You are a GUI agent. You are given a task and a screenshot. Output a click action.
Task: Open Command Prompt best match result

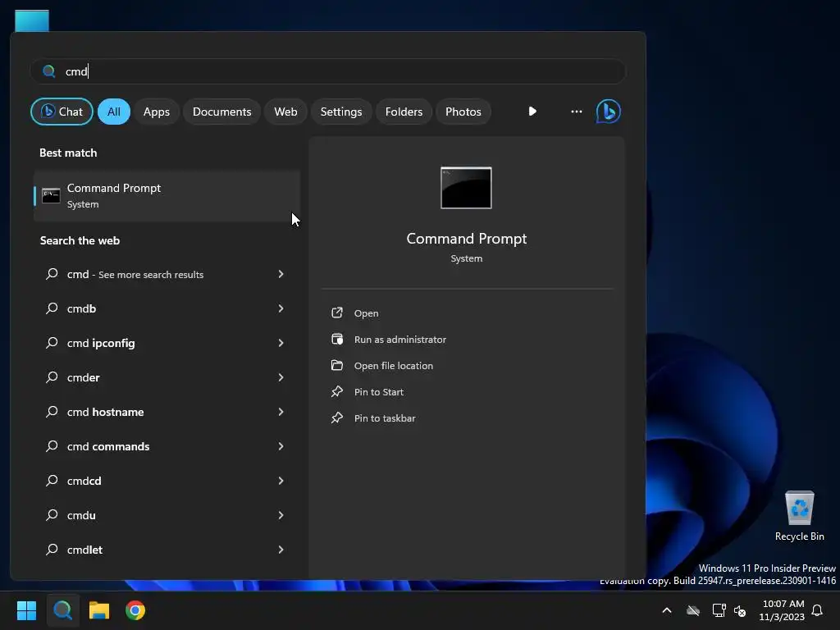pyautogui.click(x=167, y=195)
